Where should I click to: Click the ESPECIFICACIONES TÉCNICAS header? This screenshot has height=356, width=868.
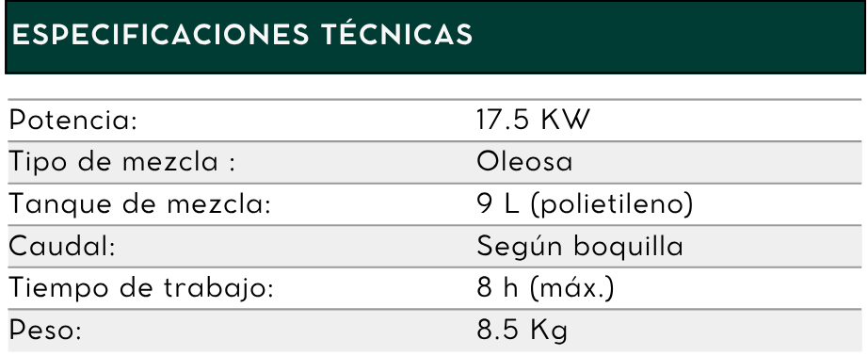[x=242, y=34]
